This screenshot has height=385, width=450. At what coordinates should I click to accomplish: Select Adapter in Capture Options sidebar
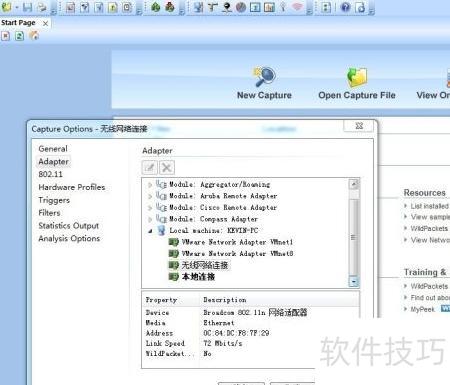tap(53, 161)
